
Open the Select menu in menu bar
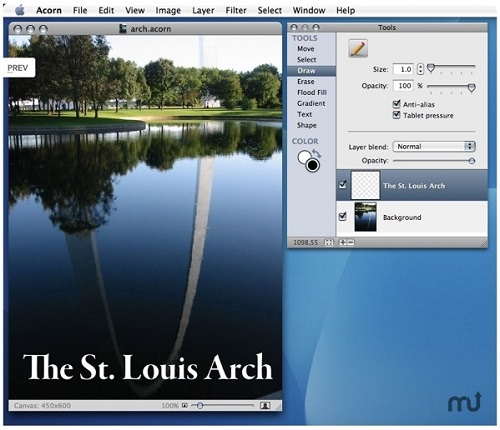tap(270, 10)
